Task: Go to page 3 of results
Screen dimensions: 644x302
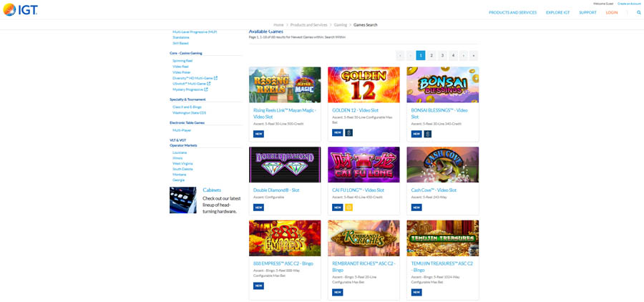Action: tap(442, 56)
